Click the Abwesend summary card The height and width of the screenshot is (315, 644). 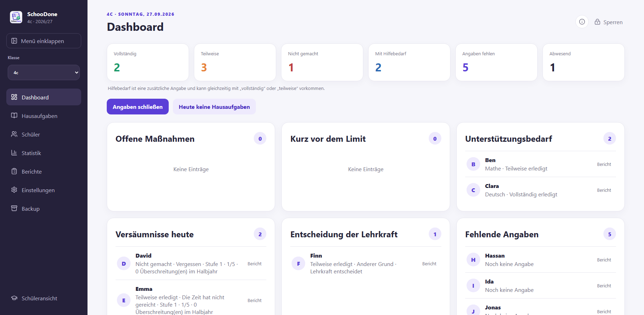point(583,62)
